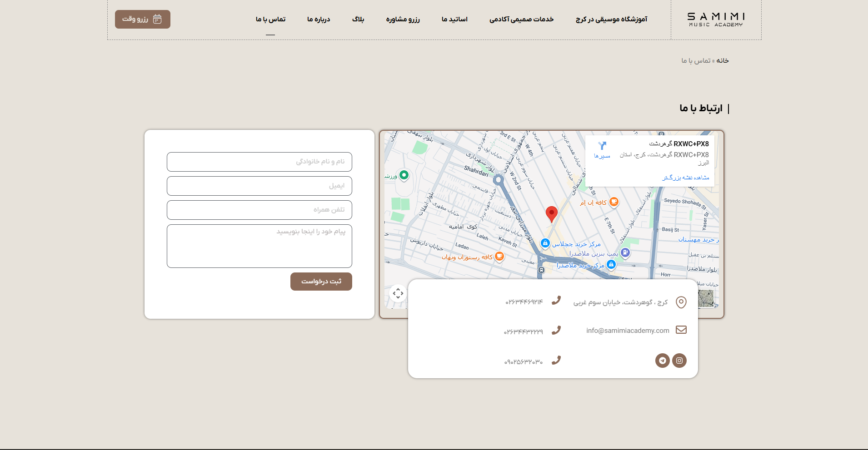Toggle map fullscreen camera control icon

pos(398,293)
